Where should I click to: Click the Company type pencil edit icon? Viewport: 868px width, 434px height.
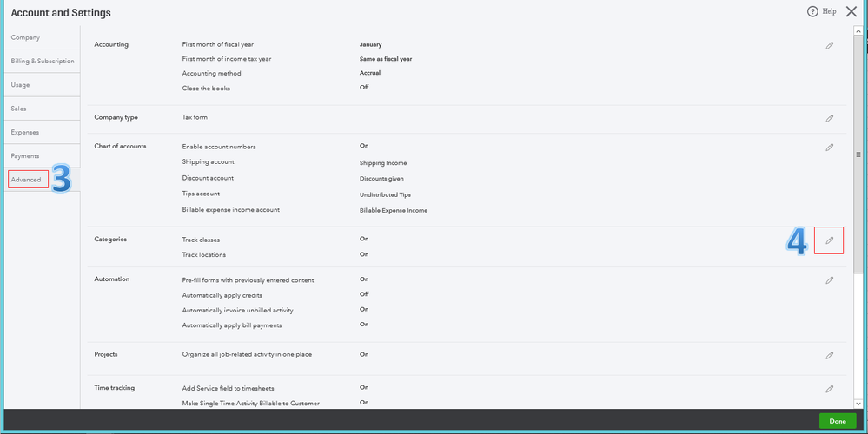(829, 118)
